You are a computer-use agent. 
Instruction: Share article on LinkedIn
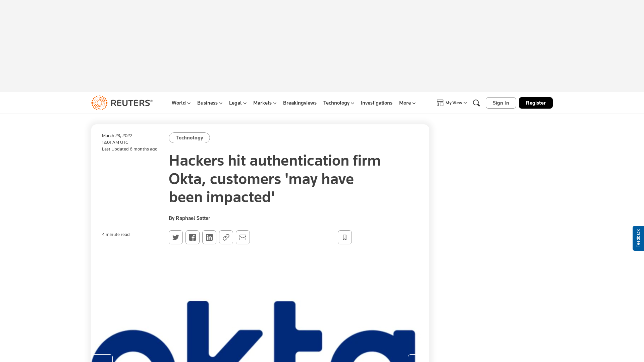pos(209,237)
